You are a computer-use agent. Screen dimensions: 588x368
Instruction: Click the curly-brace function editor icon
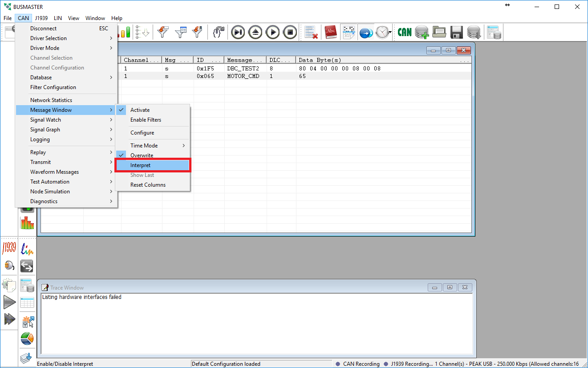click(219, 32)
